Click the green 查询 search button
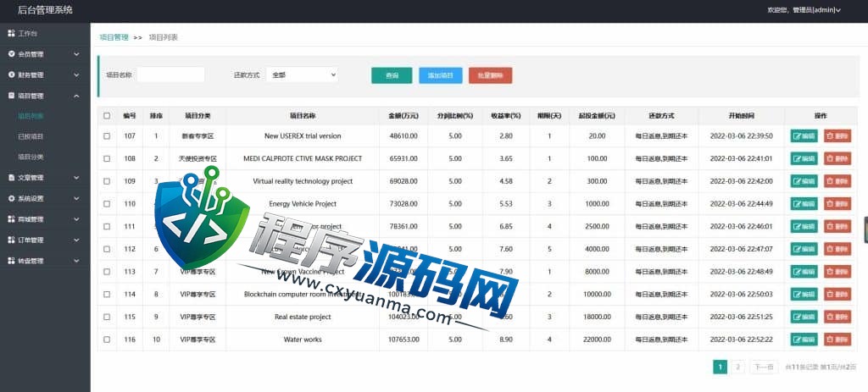Image resolution: width=868 pixels, height=392 pixels. coord(392,75)
